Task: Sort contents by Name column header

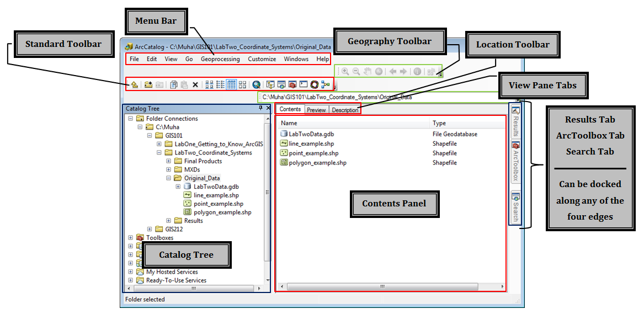Action: (354, 123)
